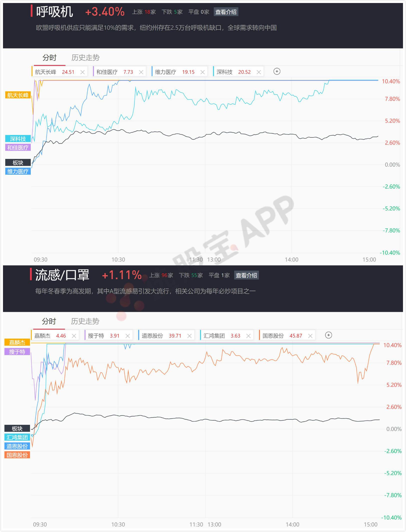Screen dimensions: 406x532
Task: Switch to 历史走势 tab in 呼吸机 section
Action: (85, 58)
